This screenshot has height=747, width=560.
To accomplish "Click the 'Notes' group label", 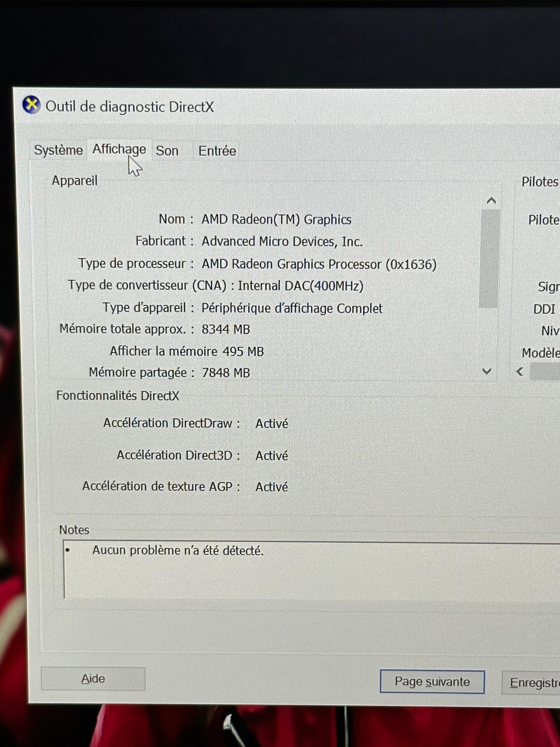I will click(74, 530).
